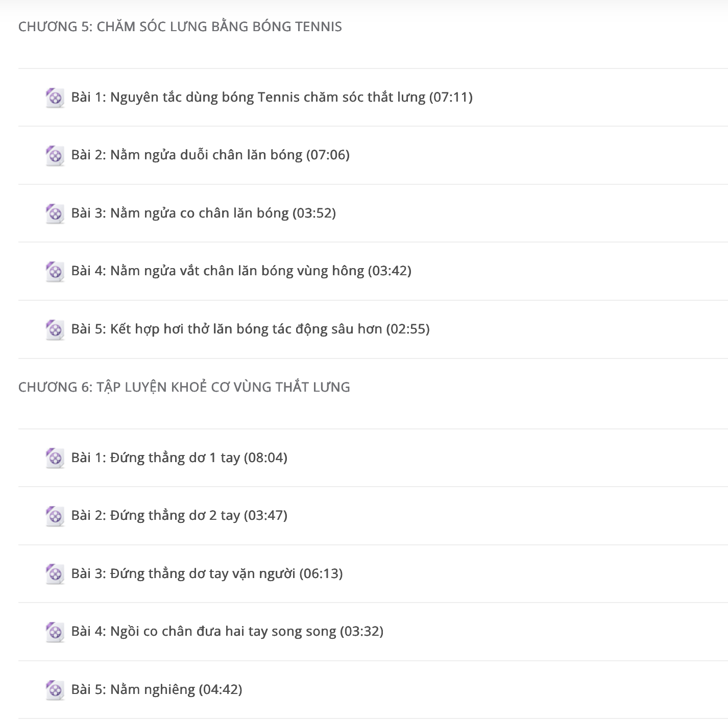Open lesson Đứng thẳng dơ tay vặn người
This screenshot has height=720, width=728.
pyautogui.click(x=207, y=573)
